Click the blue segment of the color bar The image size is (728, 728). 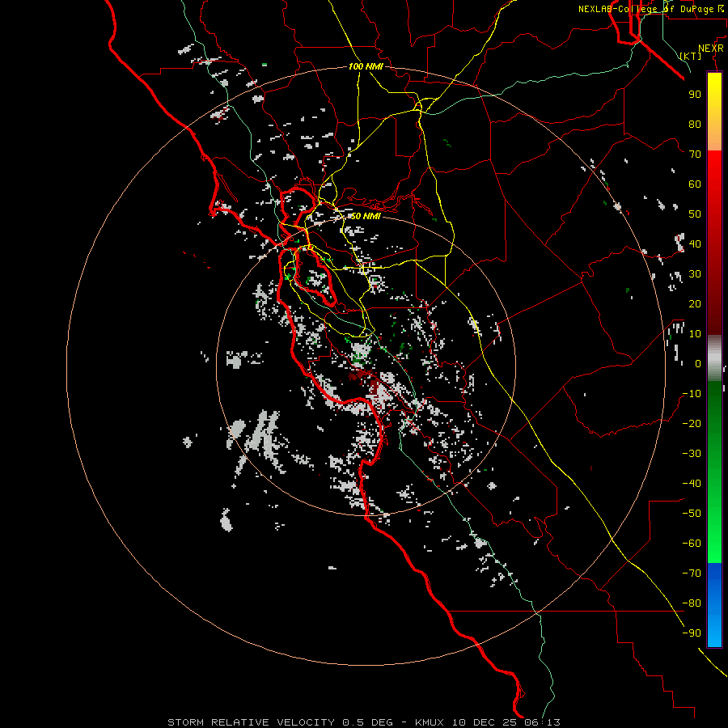coord(714,604)
